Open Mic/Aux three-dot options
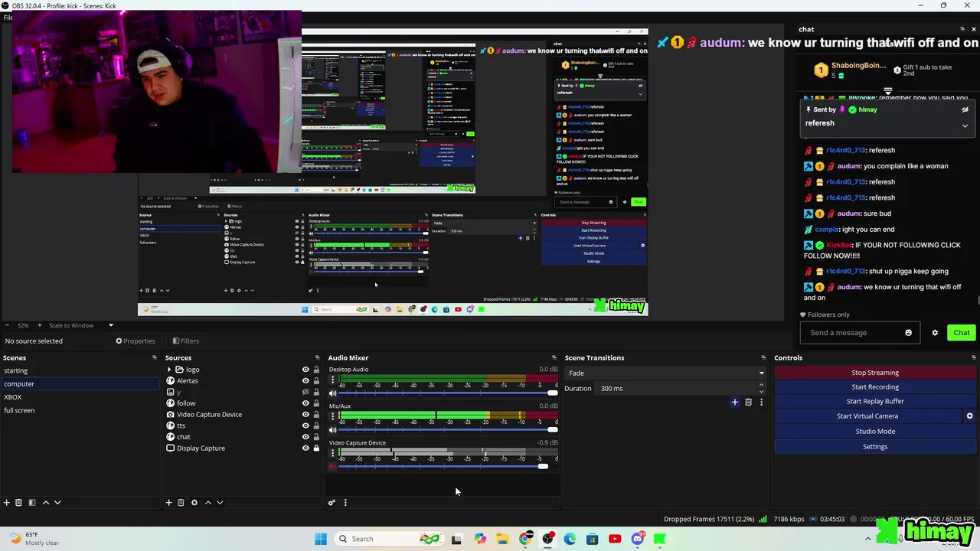This screenshot has width=980, height=551. click(332, 417)
